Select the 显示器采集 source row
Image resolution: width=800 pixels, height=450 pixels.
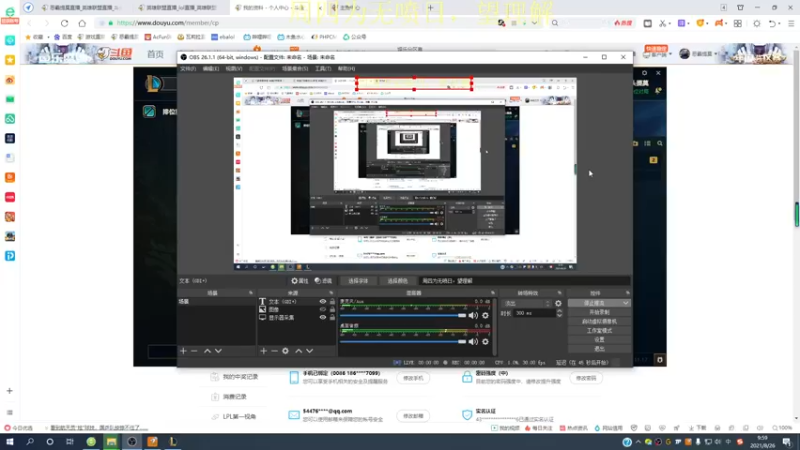[296, 317]
